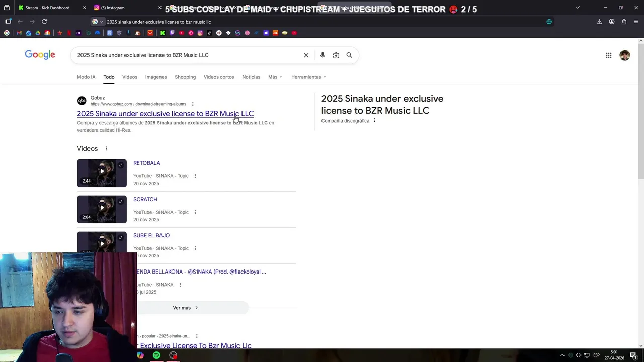Expand the Más search filter dropdown
This screenshot has height=362, width=644.
275,77
